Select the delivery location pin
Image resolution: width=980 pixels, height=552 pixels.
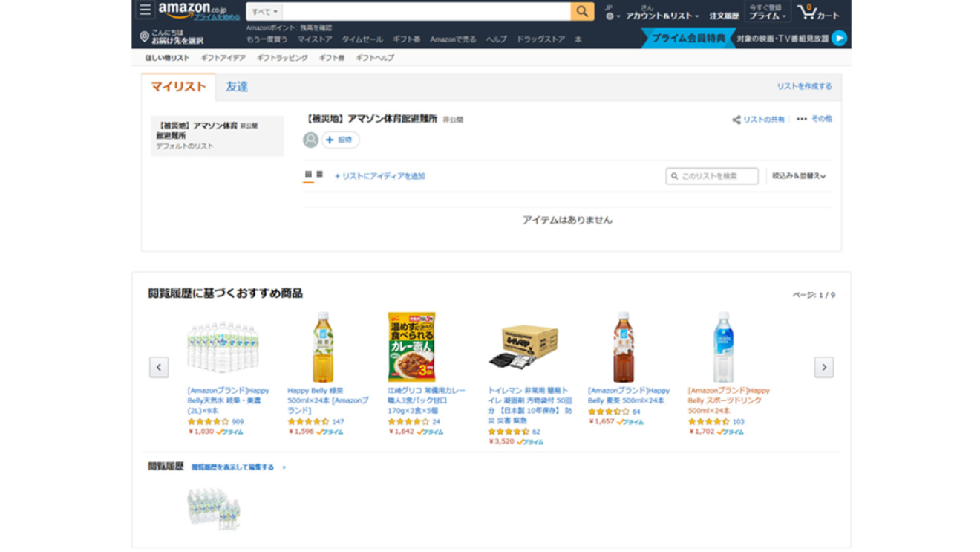pyautogui.click(x=144, y=36)
